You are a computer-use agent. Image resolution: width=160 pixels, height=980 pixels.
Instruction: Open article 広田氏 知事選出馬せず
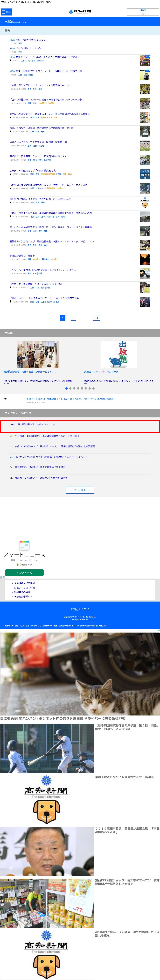click(33, 170)
